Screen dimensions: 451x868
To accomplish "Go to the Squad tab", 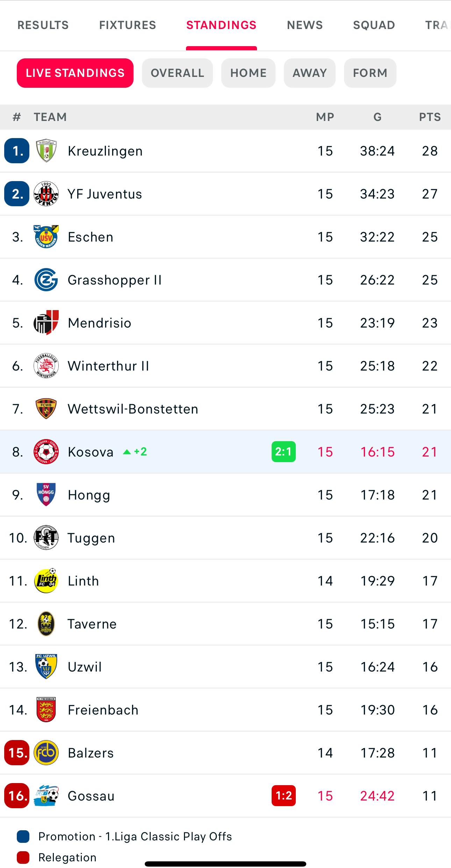I will [374, 25].
